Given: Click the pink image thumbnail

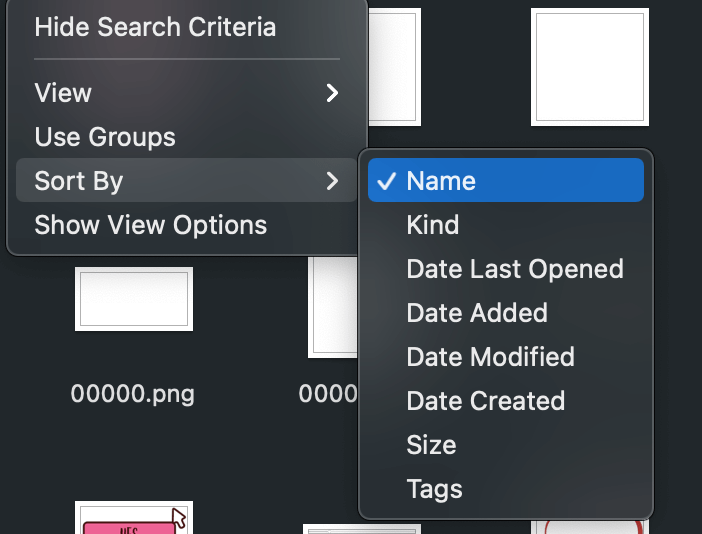Looking at the screenshot, I should (x=133, y=521).
